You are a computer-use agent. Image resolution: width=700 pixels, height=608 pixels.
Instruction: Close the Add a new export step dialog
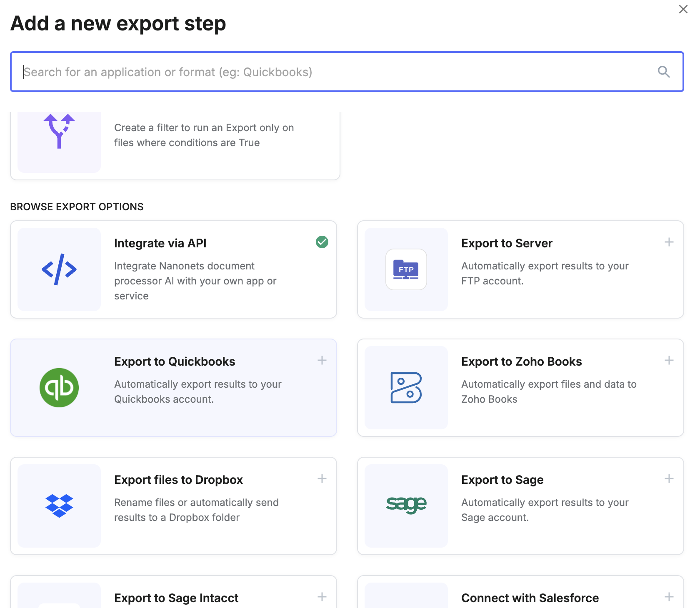[683, 9]
